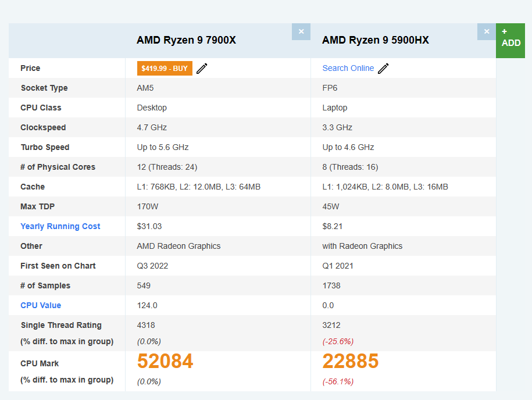Click the $31.03 yearly cost value
Image resolution: width=532 pixels, height=400 pixels.
[149, 226]
